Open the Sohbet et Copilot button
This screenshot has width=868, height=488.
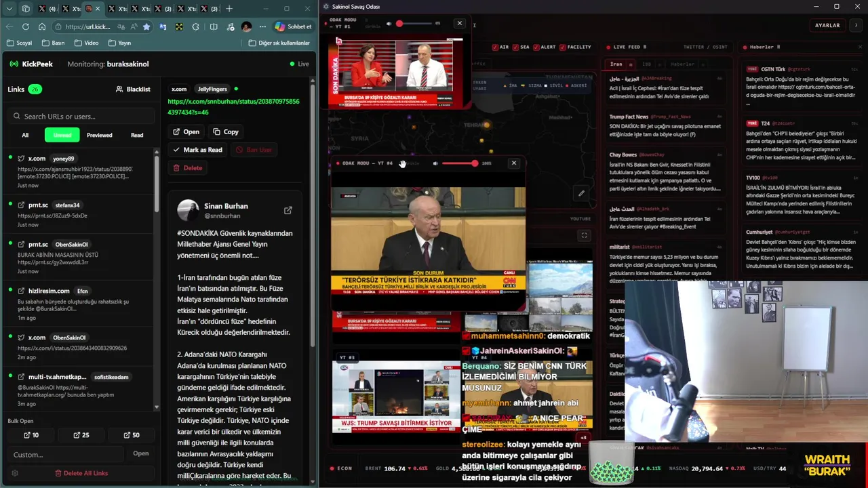[x=294, y=26]
